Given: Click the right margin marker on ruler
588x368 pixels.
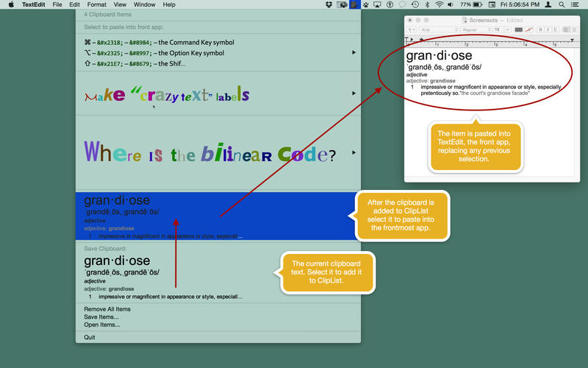Looking at the screenshot, I should (x=573, y=40).
